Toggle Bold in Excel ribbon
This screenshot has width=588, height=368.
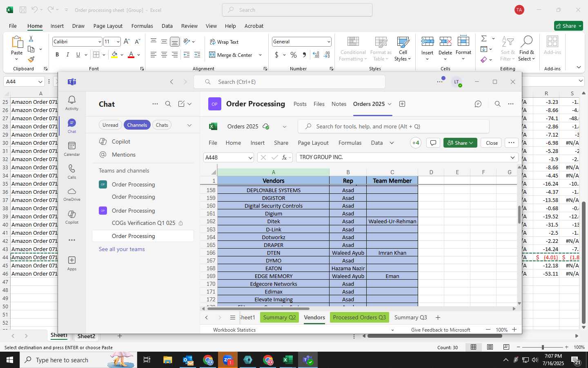click(57, 55)
